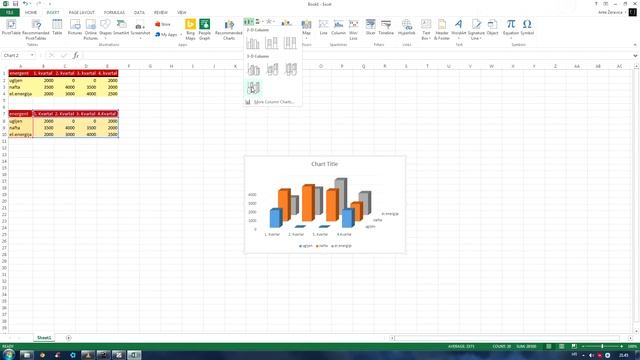Image resolution: width=640 pixels, height=360 pixels.
Task: Insert a Slicer filter
Action: [x=370, y=27]
